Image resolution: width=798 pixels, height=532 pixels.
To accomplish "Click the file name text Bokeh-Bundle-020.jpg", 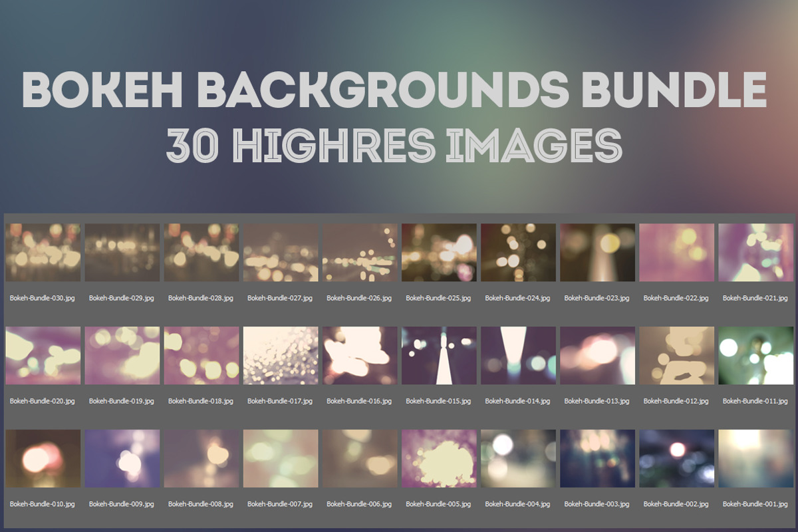I will [x=43, y=402].
